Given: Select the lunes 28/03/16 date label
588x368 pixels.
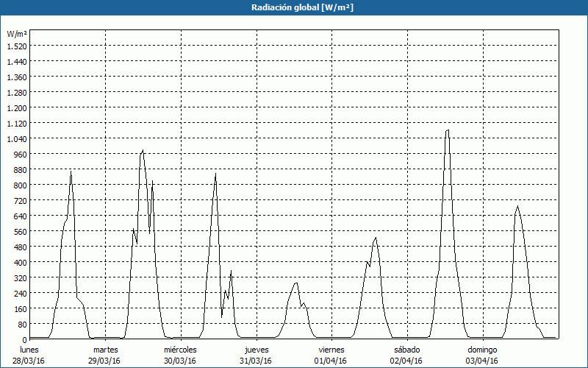Looking at the screenshot, I should [x=29, y=355].
